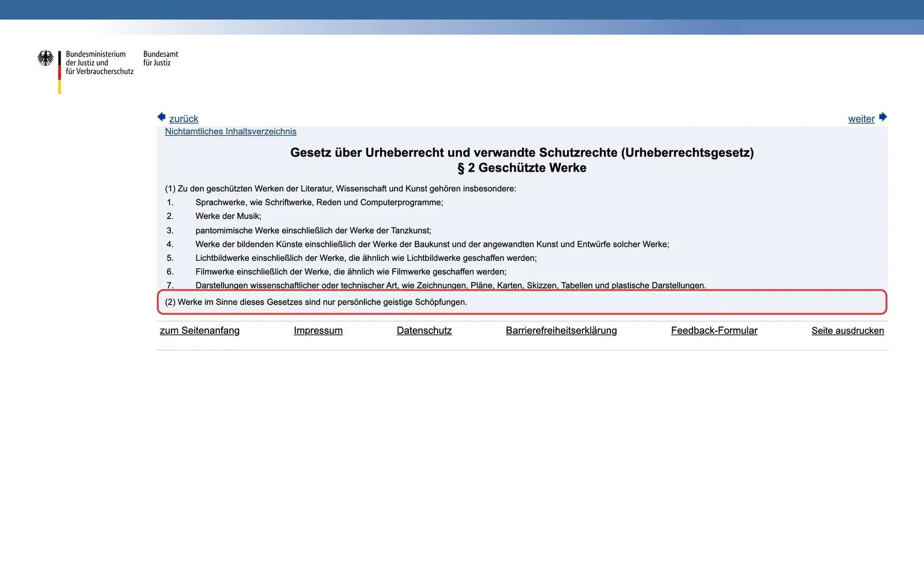Click list item Werke der Musik
The width and height of the screenshot is (924, 578).
point(228,216)
